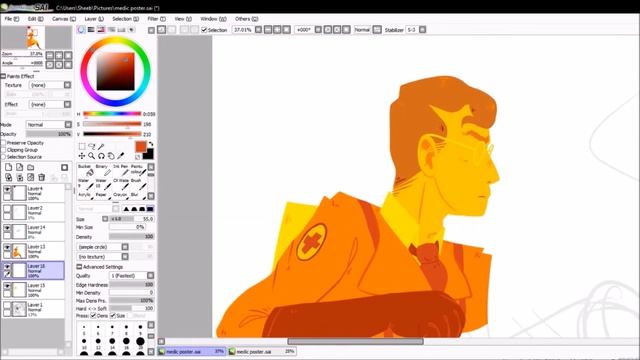Screen dimensions: 640x360
Task: Switch to second medic poster.sai tab
Action: click(262, 351)
